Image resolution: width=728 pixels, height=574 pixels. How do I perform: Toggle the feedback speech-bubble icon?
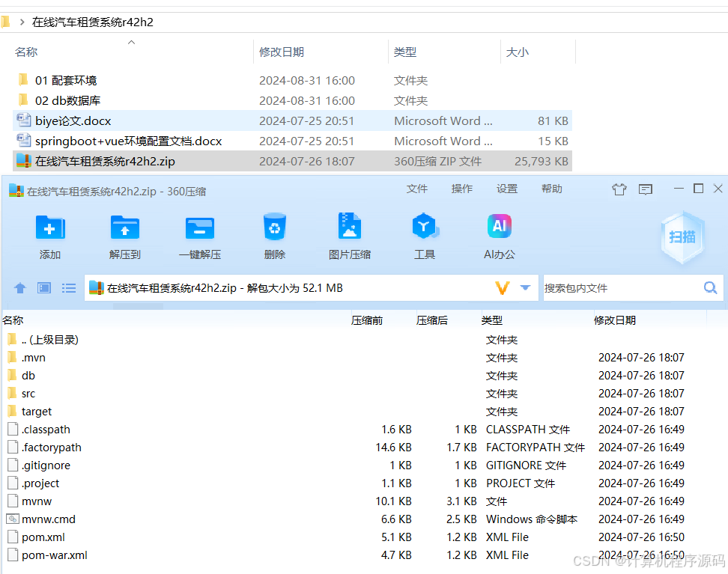tap(645, 189)
